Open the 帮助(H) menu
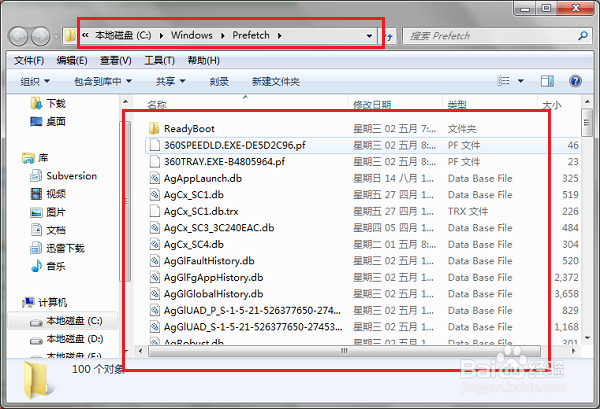Image resolution: width=600 pixels, height=409 pixels. [x=204, y=60]
